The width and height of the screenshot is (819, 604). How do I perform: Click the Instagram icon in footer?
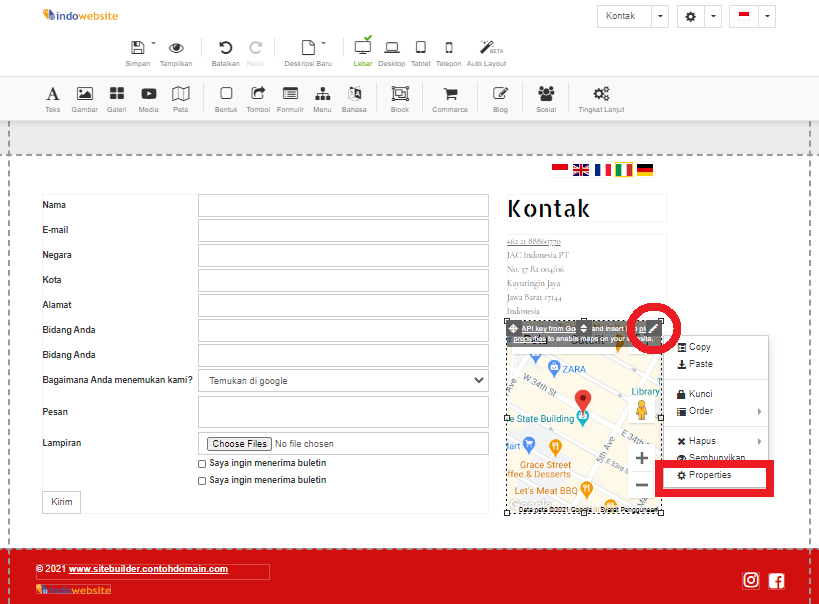coord(751,580)
